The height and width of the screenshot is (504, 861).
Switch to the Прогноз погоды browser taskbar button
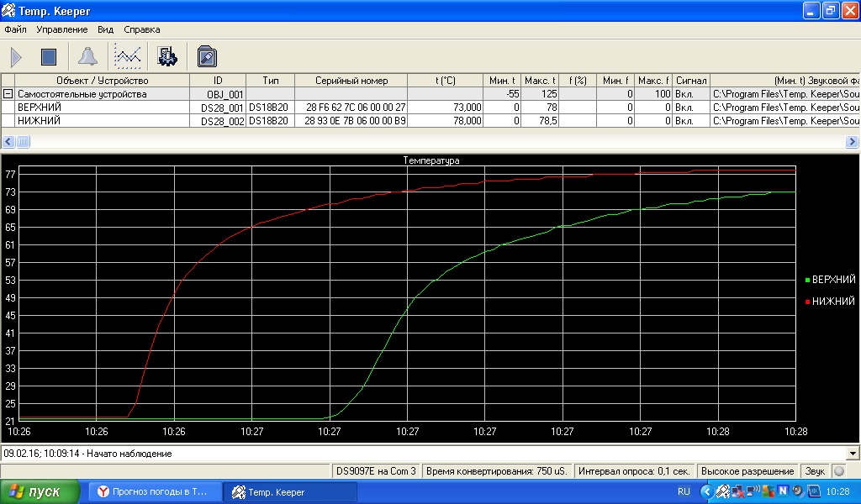(156, 491)
